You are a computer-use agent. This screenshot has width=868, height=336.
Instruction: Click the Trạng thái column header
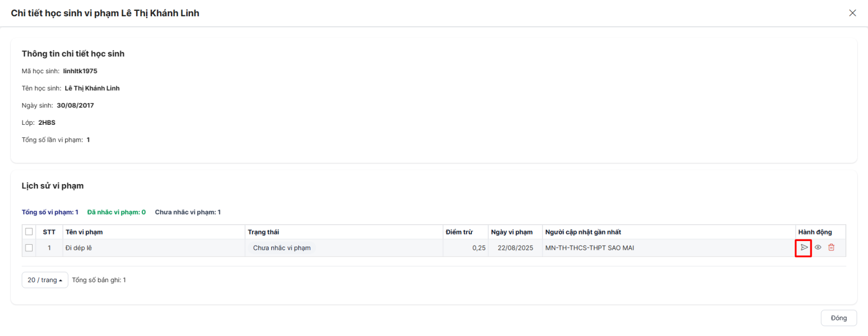click(264, 232)
